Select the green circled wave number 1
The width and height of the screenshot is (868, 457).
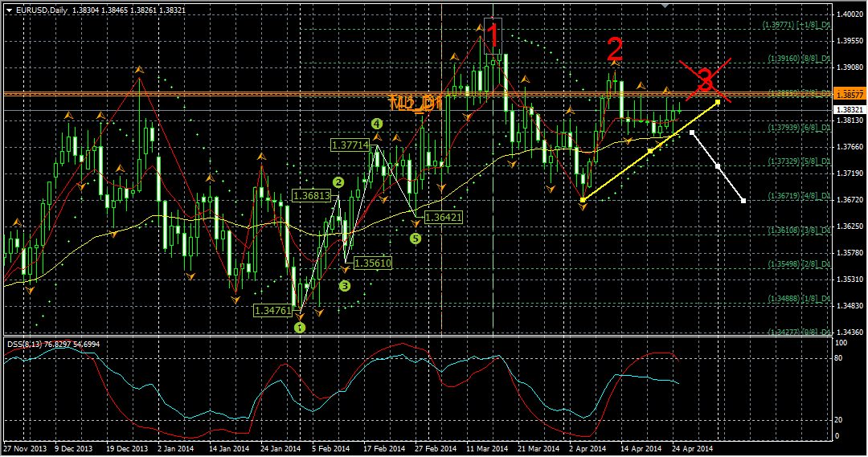pos(300,328)
